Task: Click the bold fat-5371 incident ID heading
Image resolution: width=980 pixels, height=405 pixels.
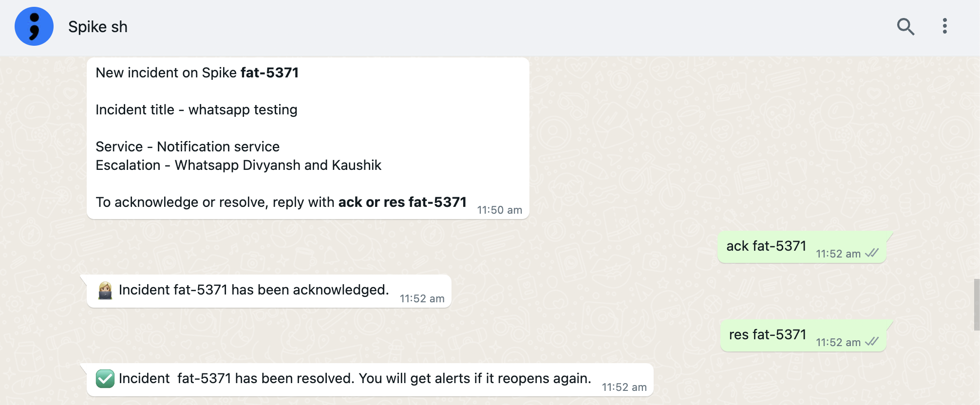Action: click(269, 73)
